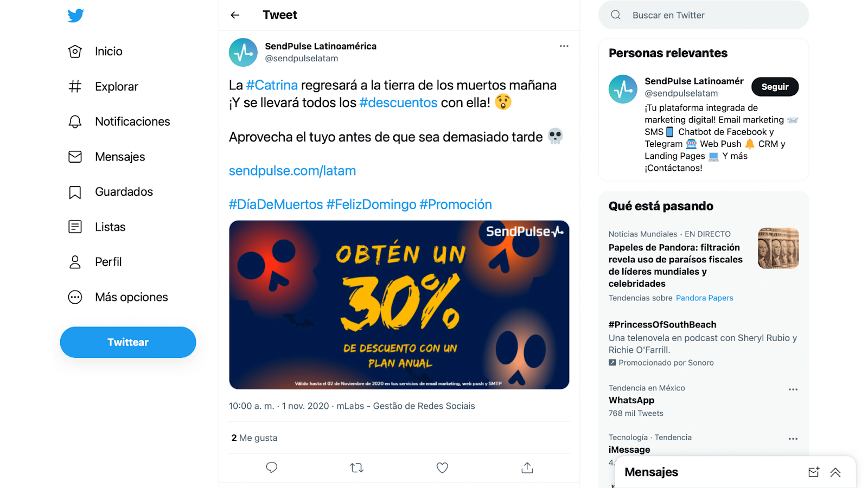Open the Notificaciones bell icon
The width and height of the screenshot is (868, 488).
[x=75, y=121]
